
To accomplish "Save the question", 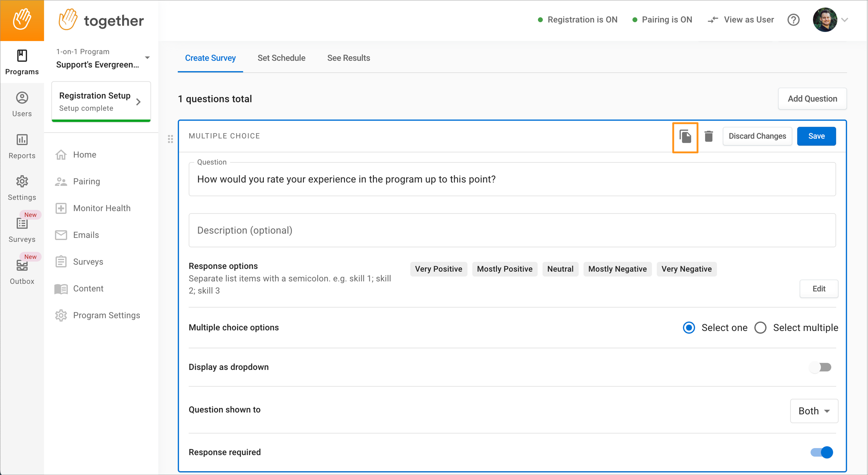I will [x=816, y=136].
